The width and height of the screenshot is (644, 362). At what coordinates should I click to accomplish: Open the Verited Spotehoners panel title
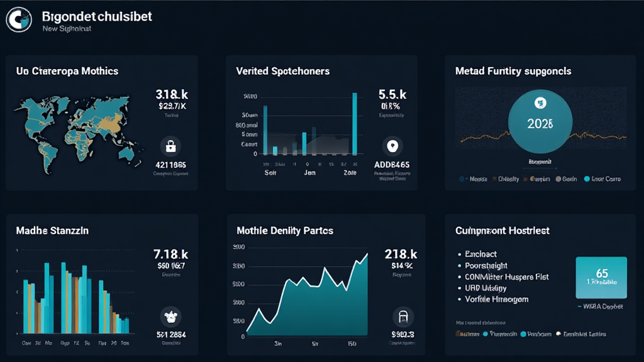(282, 71)
